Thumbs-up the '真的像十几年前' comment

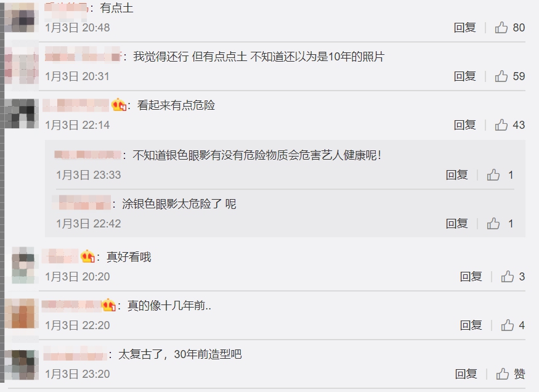(x=508, y=325)
